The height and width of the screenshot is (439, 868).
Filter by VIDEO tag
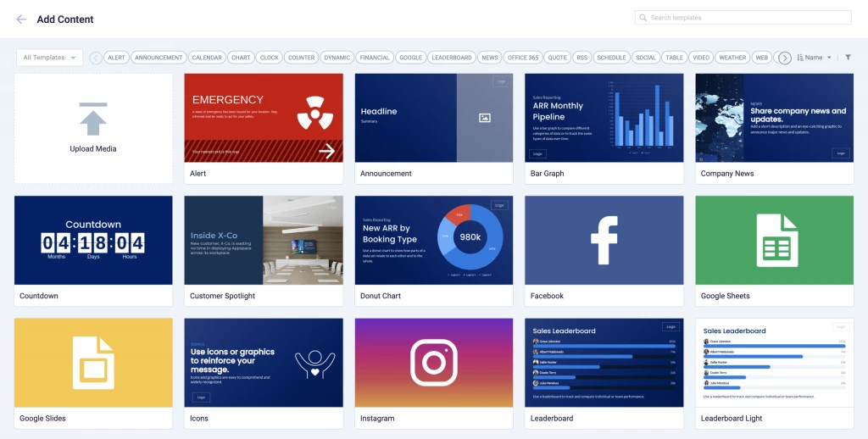point(701,58)
